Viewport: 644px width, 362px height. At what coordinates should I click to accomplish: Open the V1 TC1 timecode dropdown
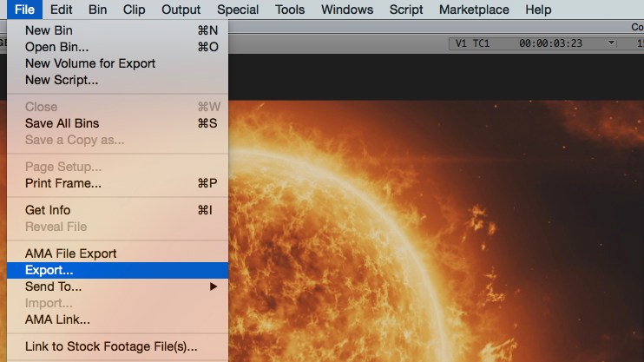pyautogui.click(x=612, y=43)
